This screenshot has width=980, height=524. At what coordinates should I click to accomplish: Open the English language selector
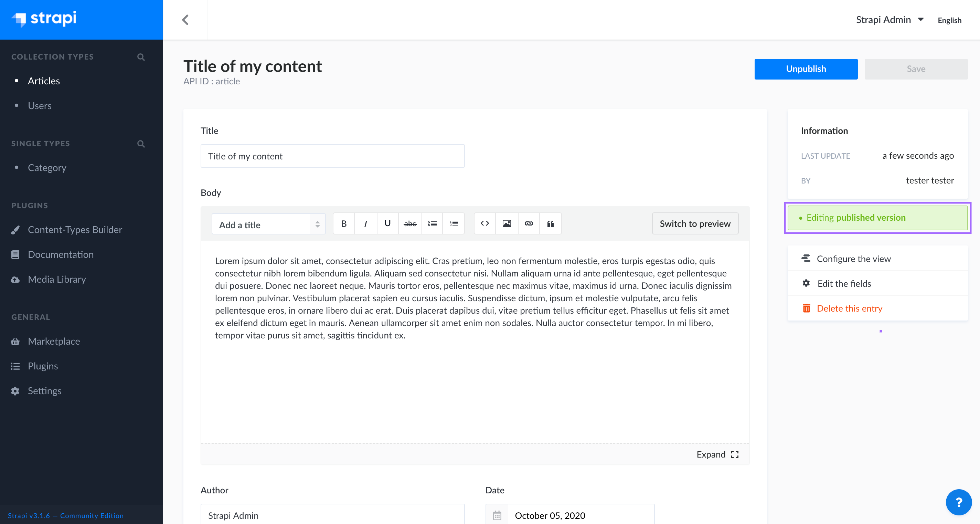[949, 21]
